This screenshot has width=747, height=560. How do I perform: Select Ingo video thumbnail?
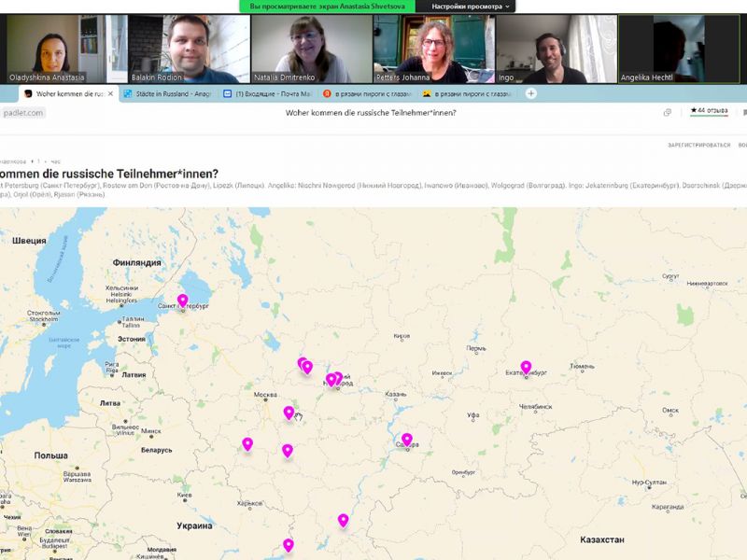(556, 49)
